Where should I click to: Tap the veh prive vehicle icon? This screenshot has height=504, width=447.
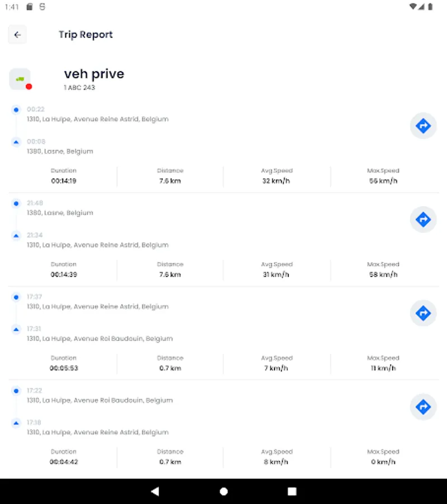[20, 79]
